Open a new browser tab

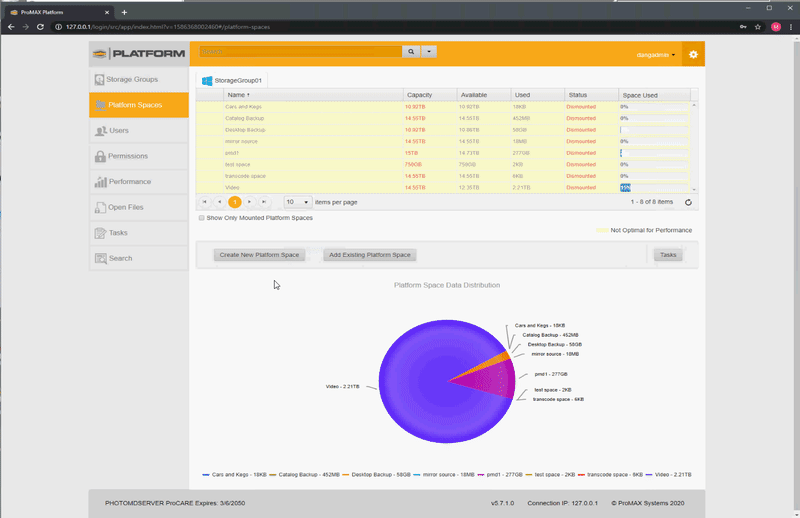click(x=124, y=12)
